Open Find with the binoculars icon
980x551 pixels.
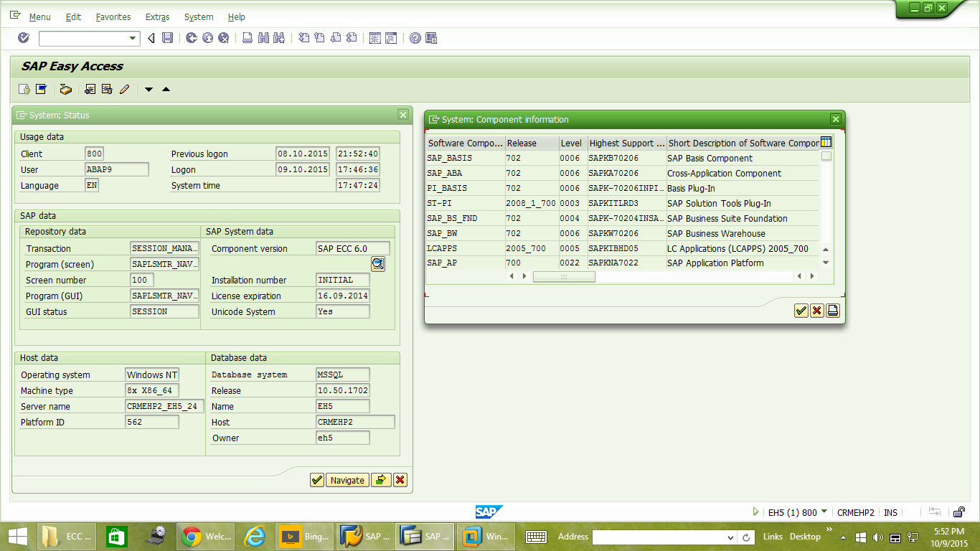[263, 38]
